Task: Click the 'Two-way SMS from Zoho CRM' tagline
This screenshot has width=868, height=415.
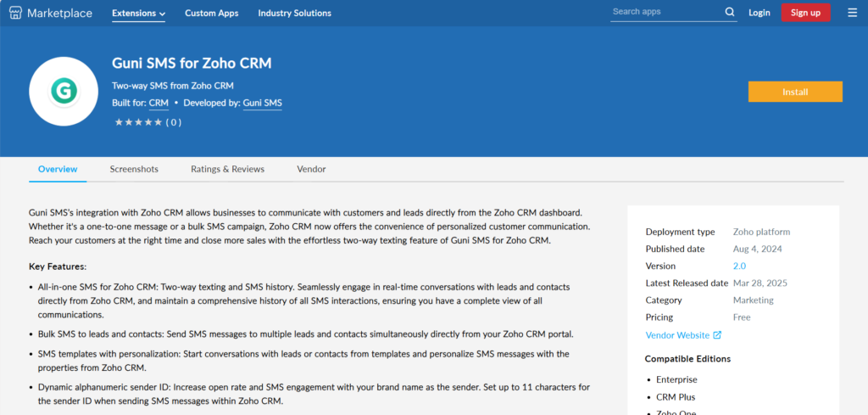Action: pyautogui.click(x=173, y=86)
